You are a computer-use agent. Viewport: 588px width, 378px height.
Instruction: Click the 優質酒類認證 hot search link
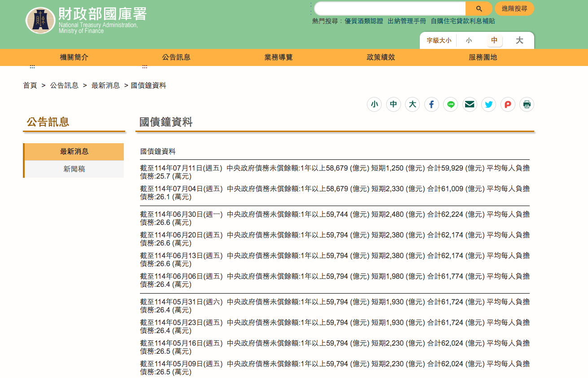(364, 21)
